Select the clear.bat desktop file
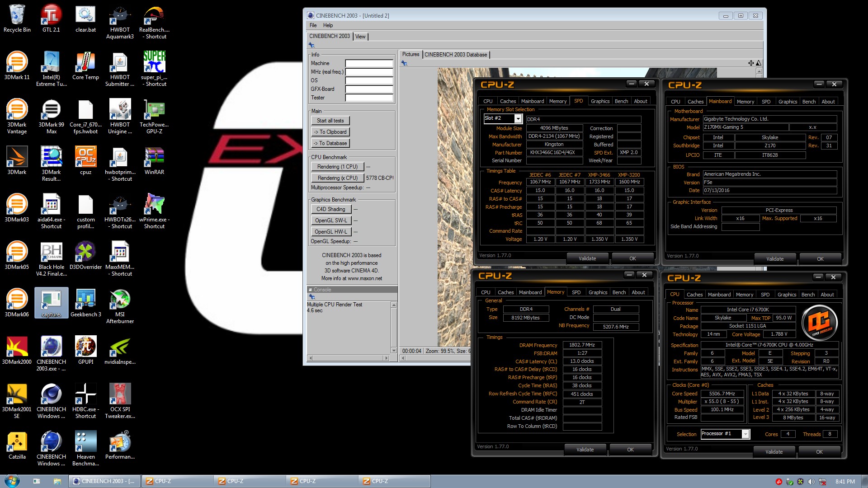 click(x=85, y=19)
